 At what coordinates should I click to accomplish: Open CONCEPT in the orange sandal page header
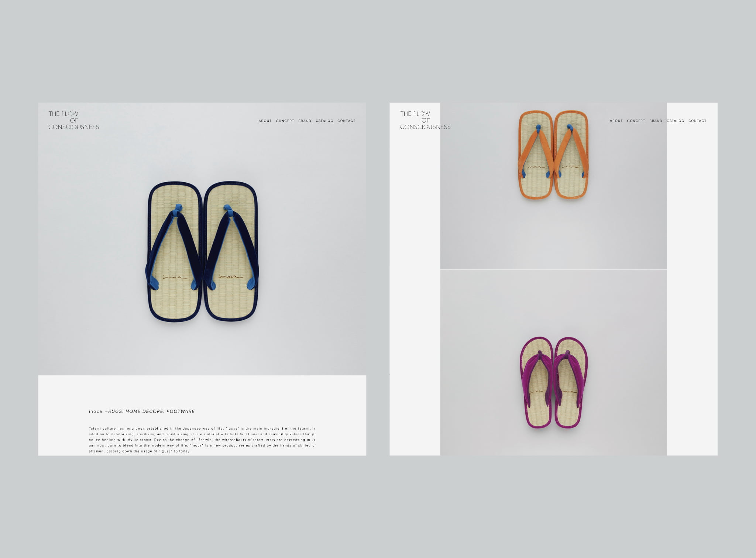pyautogui.click(x=636, y=121)
